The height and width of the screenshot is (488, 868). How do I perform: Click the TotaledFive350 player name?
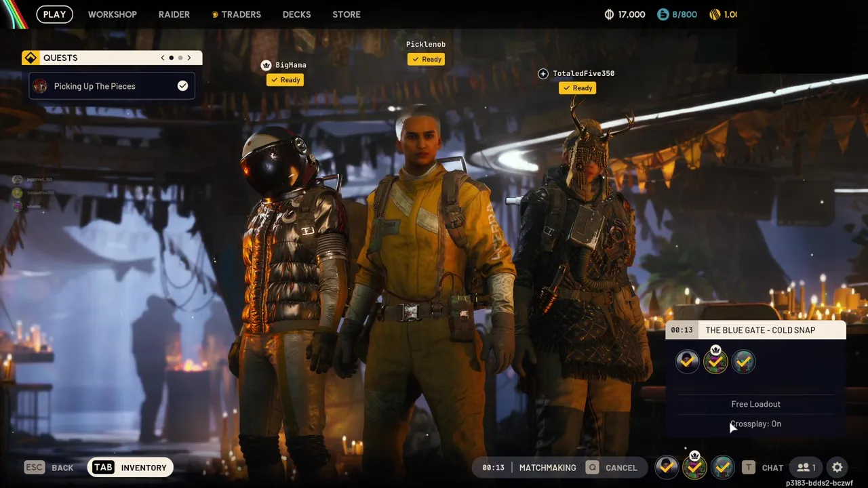coord(583,73)
